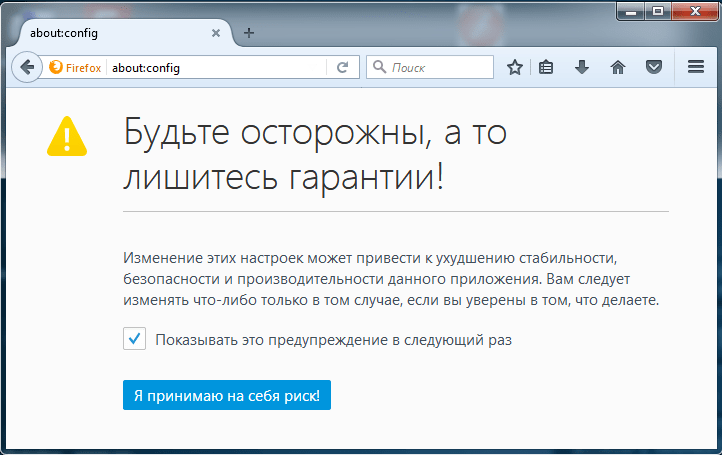Click the magnifier icon in search box

click(x=379, y=67)
